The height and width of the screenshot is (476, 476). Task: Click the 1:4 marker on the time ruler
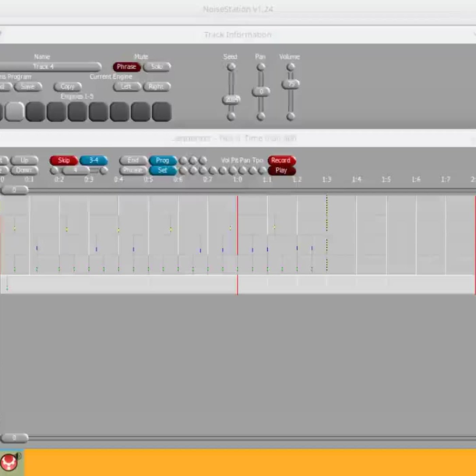coord(357,179)
